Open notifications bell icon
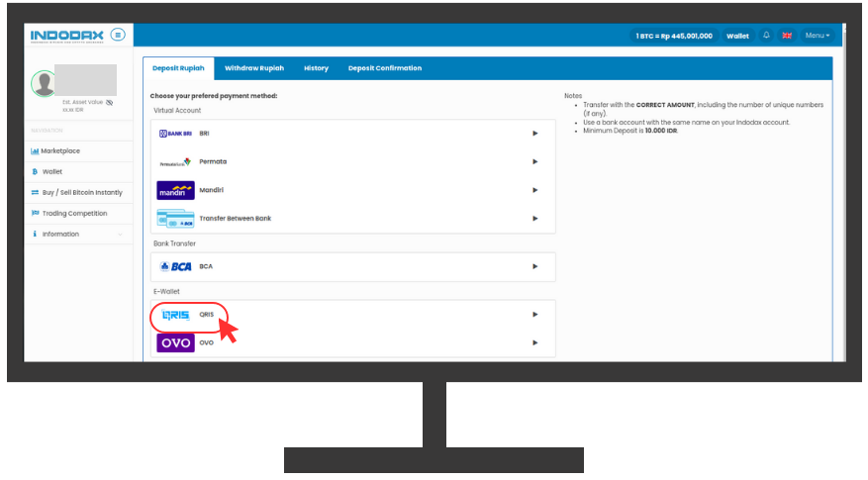The height and width of the screenshot is (480, 868). click(766, 36)
